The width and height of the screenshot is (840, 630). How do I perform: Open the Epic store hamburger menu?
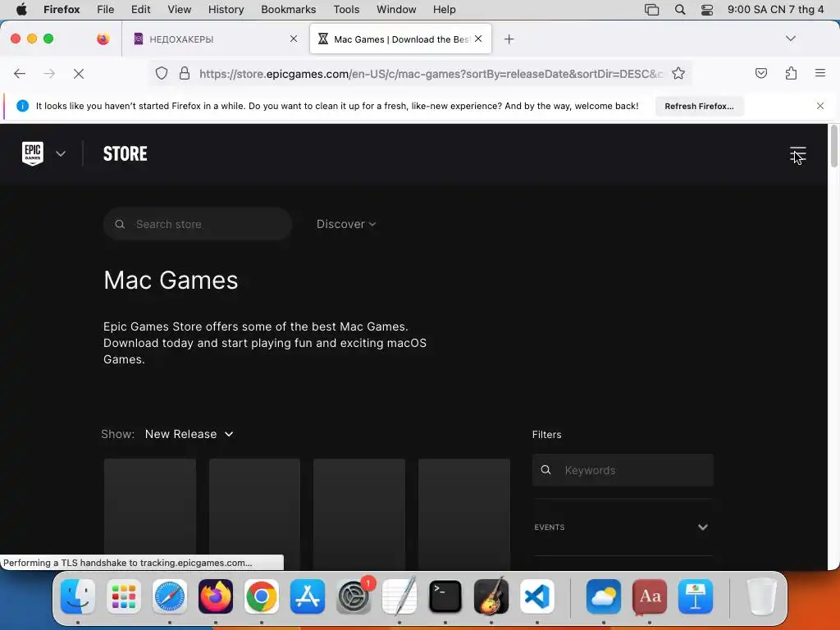797,155
